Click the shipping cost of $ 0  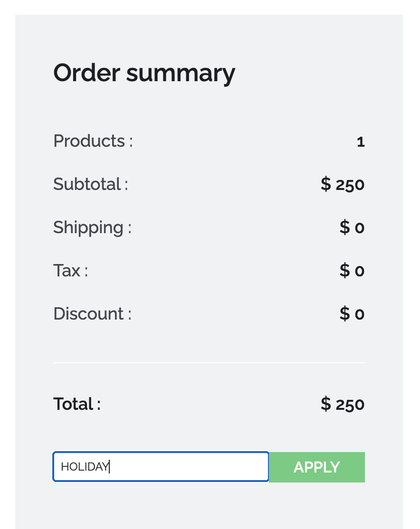pyautogui.click(x=352, y=227)
